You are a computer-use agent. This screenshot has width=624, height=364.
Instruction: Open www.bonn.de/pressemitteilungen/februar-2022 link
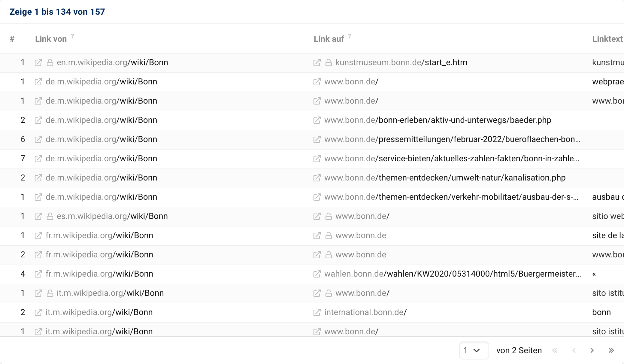click(452, 139)
